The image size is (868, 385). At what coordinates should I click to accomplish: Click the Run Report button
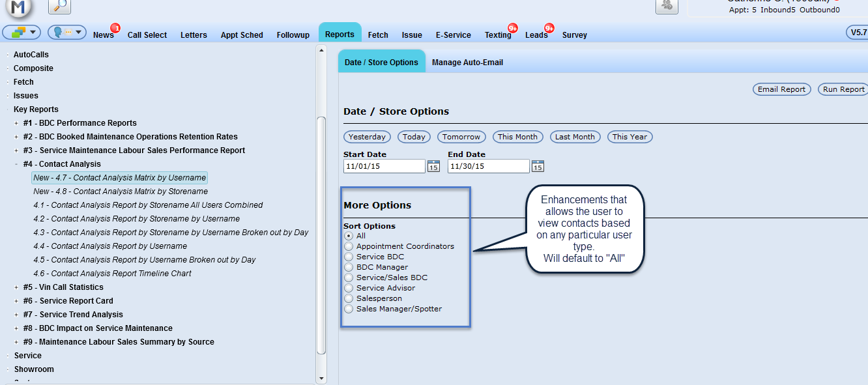click(843, 89)
